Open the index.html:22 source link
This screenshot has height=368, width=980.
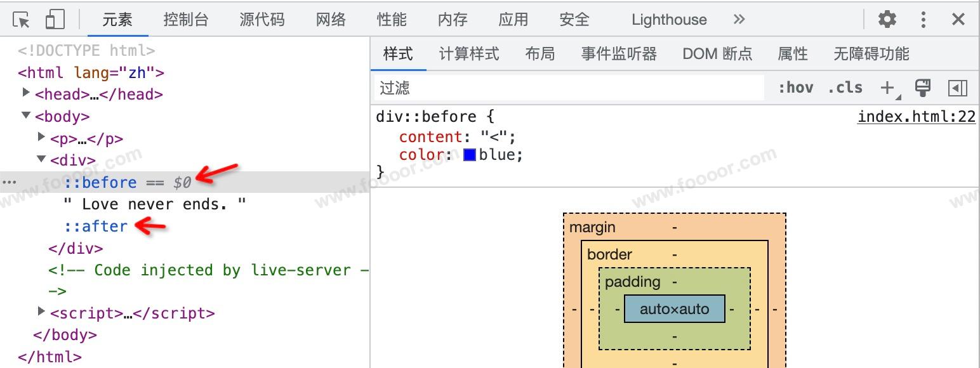(x=916, y=117)
